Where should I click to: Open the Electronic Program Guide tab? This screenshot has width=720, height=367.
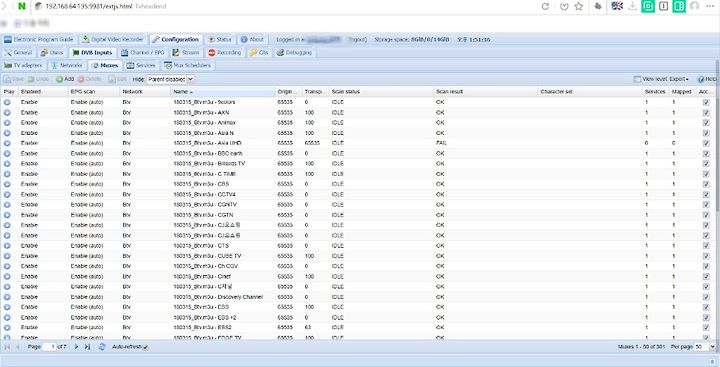[x=39, y=40]
